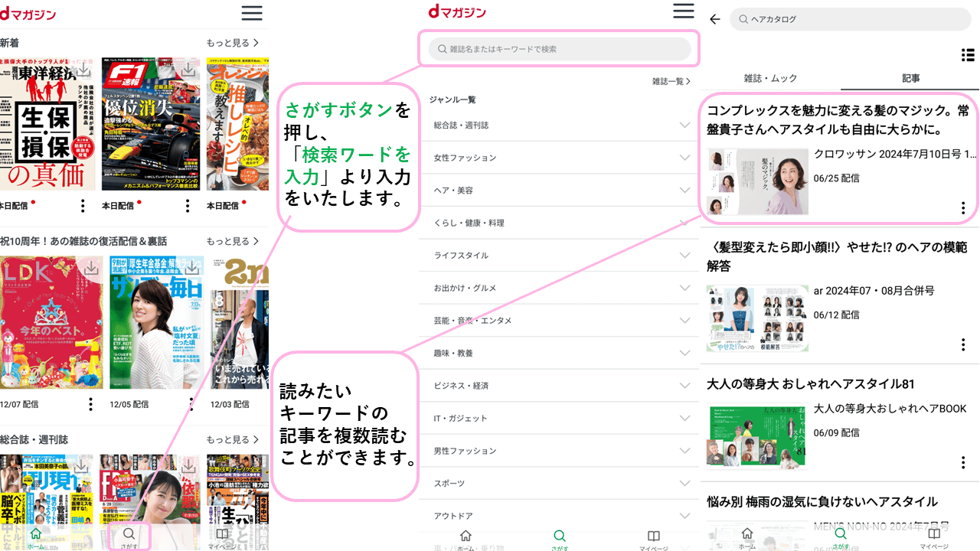Go back from the ヘアカタログ search results

click(715, 19)
